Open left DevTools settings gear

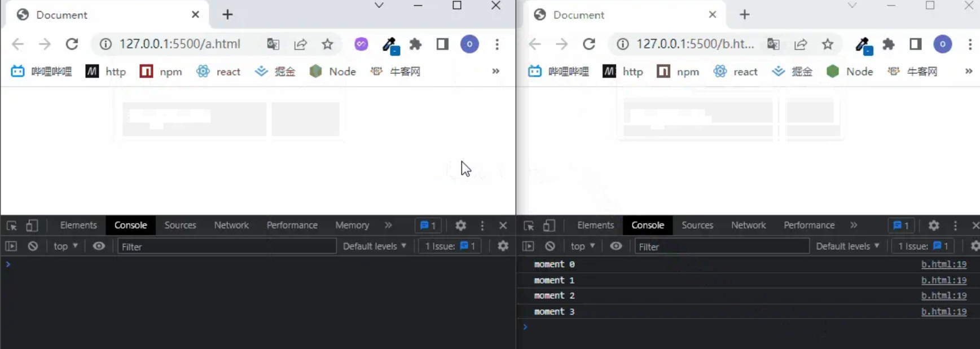[460, 226]
